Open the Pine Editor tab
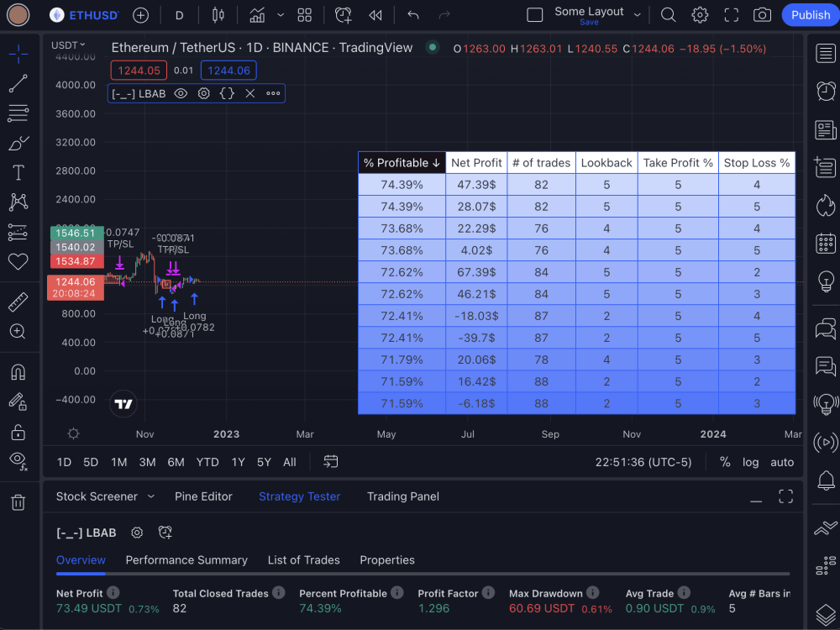840x630 pixels. coord(203,496)
